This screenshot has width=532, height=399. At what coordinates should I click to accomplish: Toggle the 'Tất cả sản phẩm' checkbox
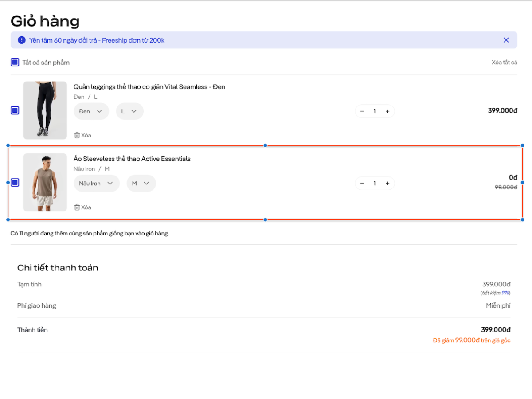15,63
